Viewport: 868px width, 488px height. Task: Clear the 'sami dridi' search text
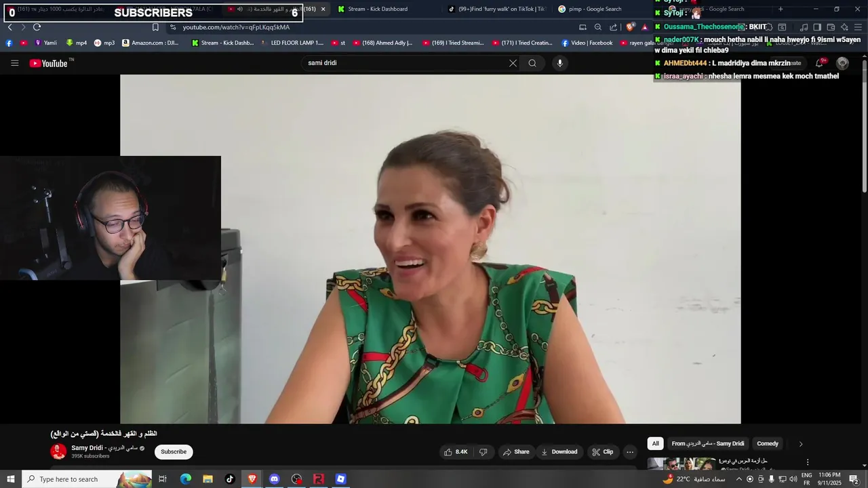coord(513,63)
